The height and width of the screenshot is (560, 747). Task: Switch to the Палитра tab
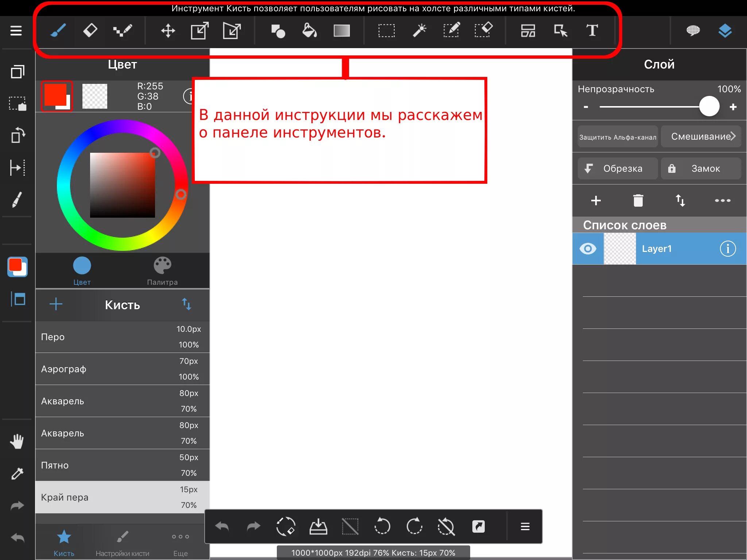click(162, 271)
